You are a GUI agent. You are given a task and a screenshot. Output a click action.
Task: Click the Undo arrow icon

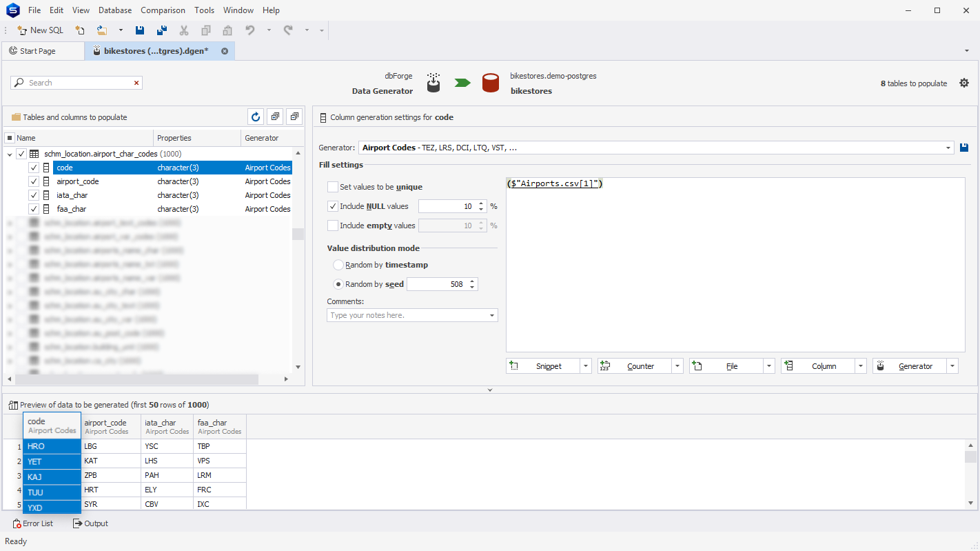point(249,30)
